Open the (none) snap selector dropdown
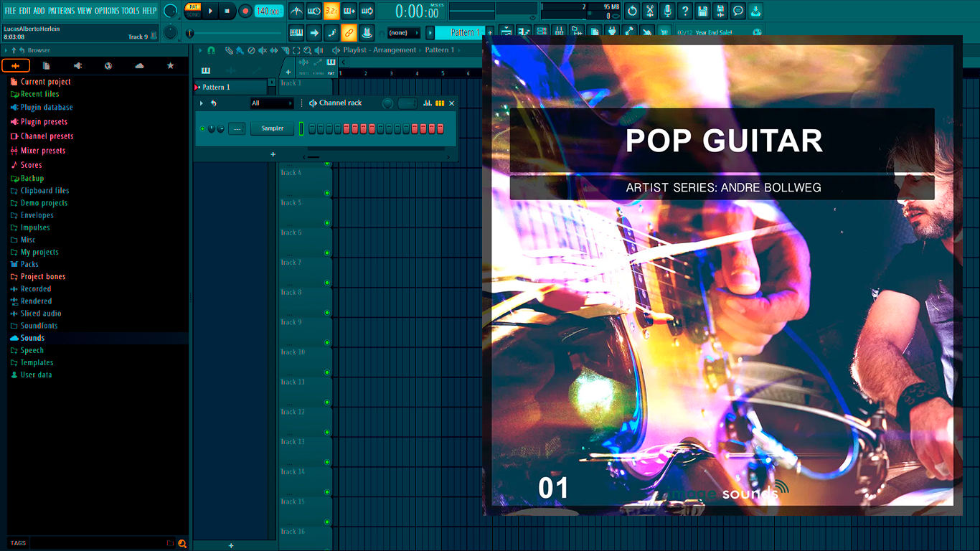The height and width of the screenshot is (551, 980). (x=404, y=32)
